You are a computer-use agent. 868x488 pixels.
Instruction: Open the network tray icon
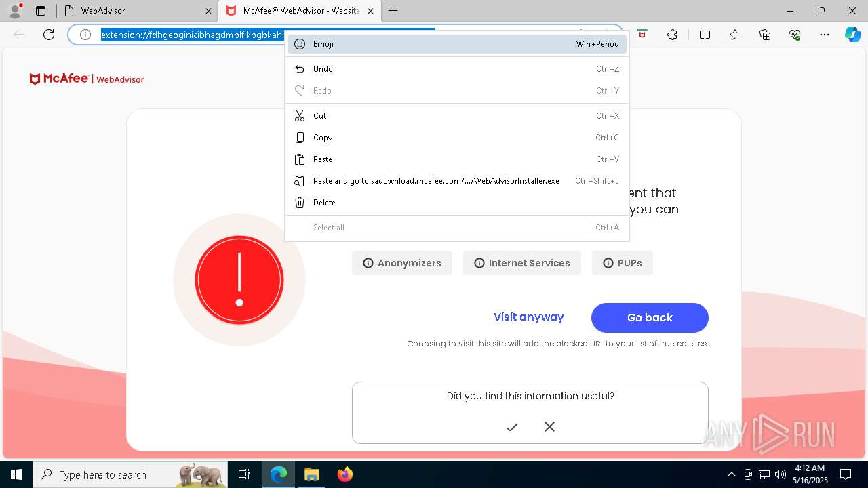tap(764, 474)
